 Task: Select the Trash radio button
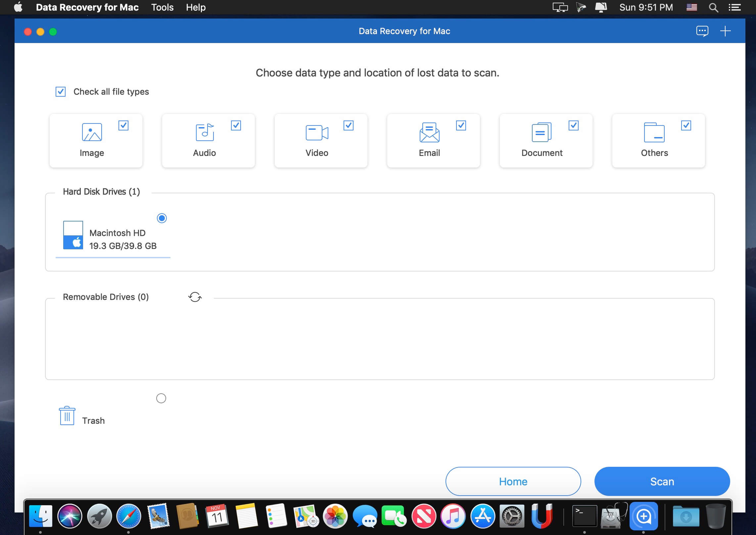161,398
